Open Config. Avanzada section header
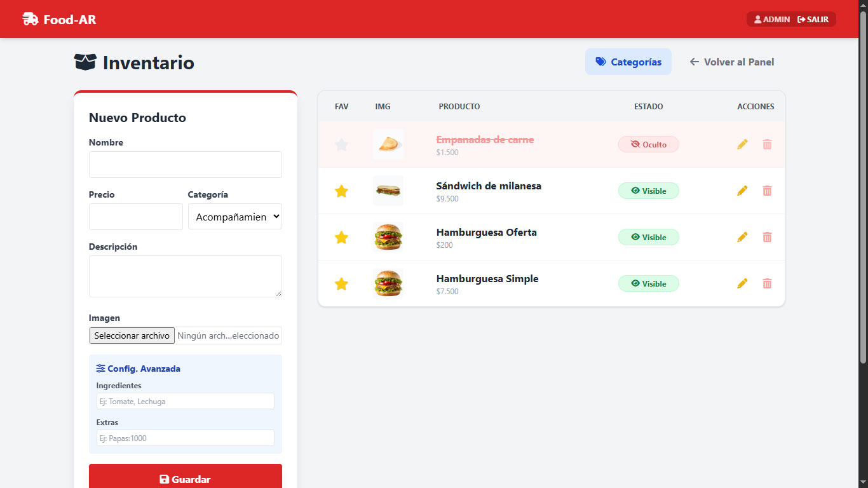 pyautogui.click(x=139, y=369)
